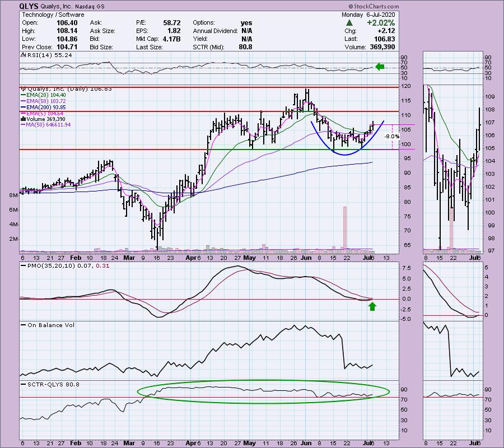Click the 'Ask Size:' label
This screenshot has height=448, width=504.
102,31
